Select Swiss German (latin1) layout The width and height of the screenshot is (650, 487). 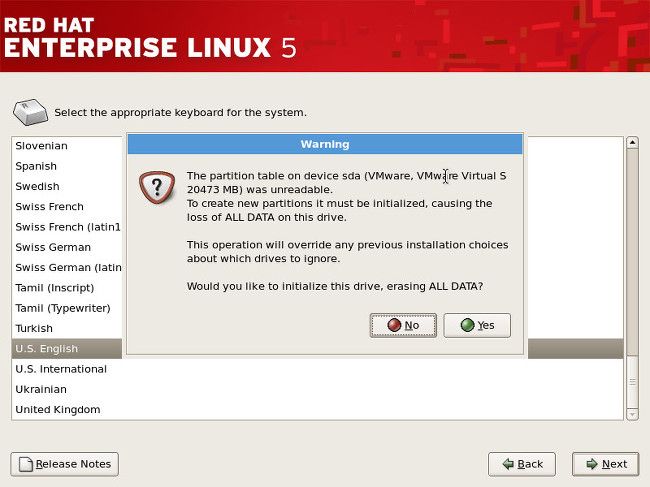67,268
